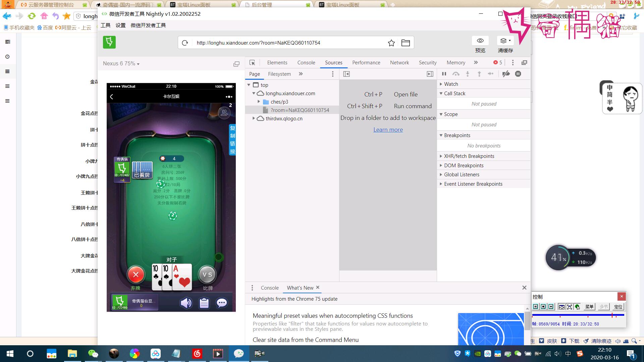Open DevTools customize menu (three dots)

513,63
